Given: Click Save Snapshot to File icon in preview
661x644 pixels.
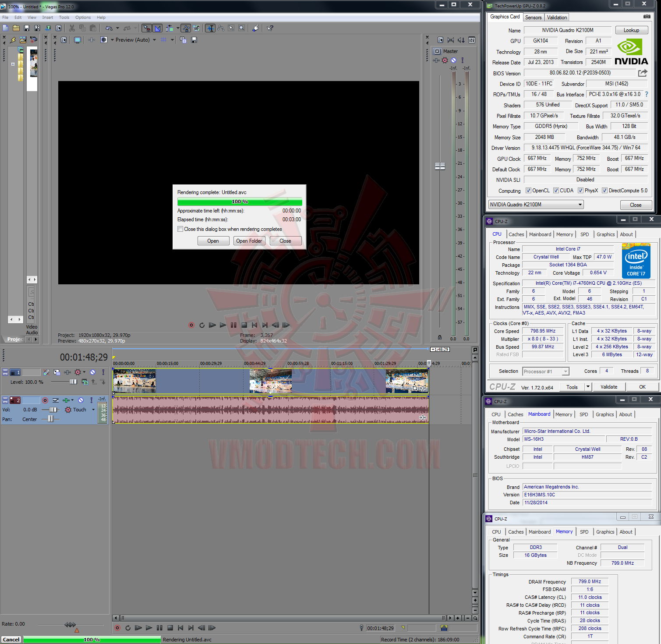Looking at the screenshot, I should click(194, 40).
